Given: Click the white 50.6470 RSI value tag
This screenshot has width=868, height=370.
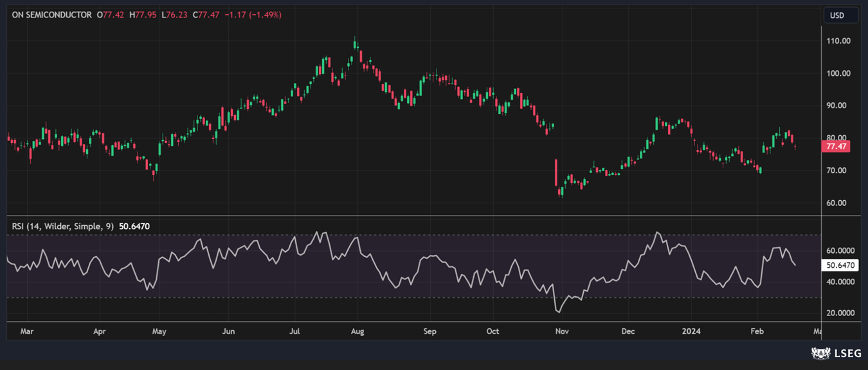Looking at the screenshot, I should [840, 265].
